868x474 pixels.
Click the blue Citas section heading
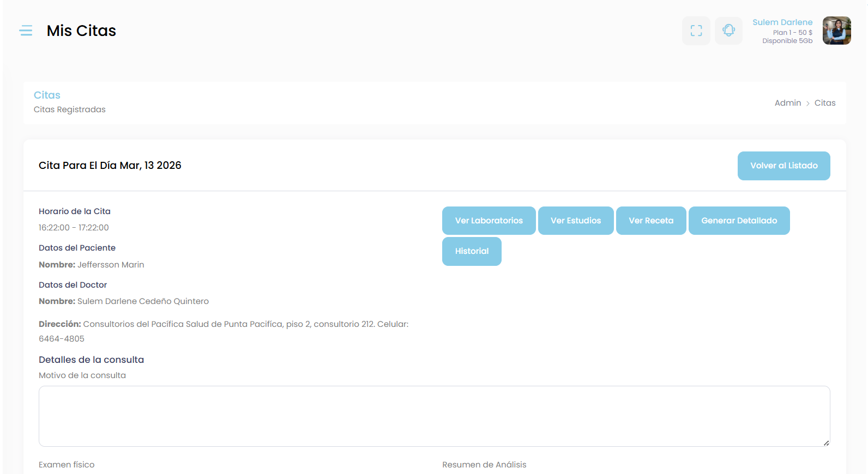pyautogui.click(x=47, y=95)
